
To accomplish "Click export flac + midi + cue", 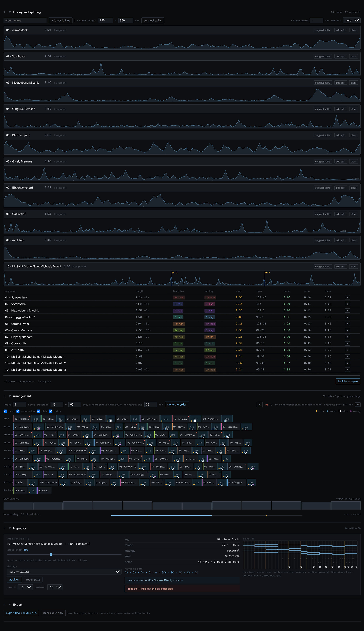I will (x=21, y=613).
